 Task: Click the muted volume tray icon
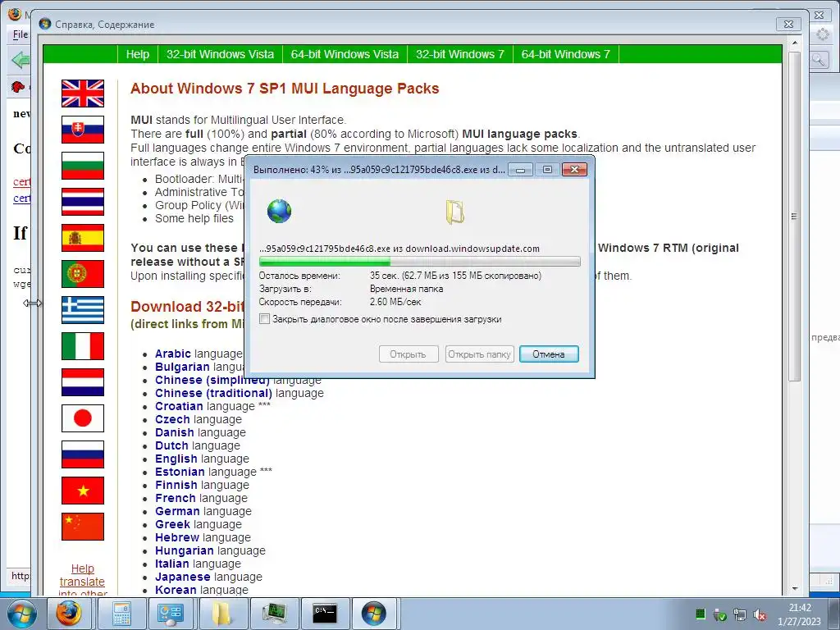[759, 615]
